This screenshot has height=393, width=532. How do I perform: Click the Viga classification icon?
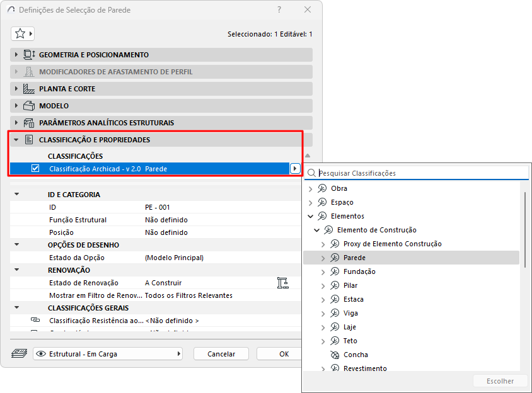click(x=335, y=313)
